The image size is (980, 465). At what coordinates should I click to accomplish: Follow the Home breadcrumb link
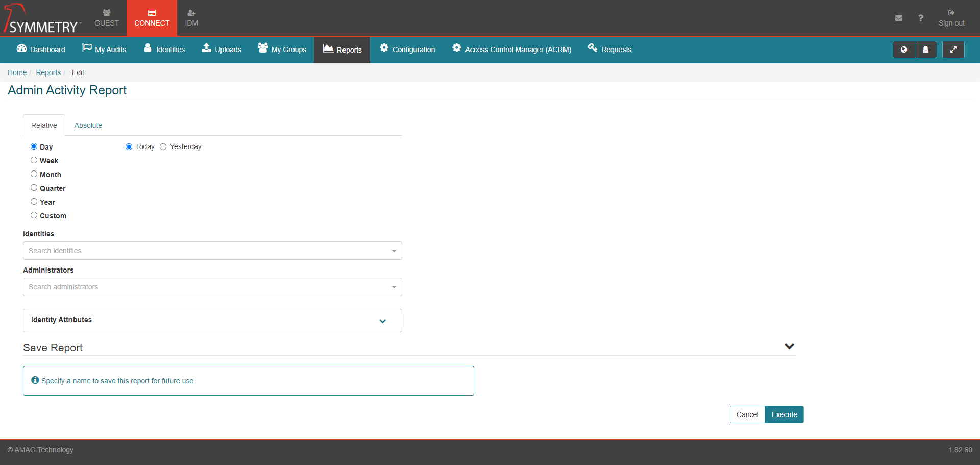pos(17,72)
